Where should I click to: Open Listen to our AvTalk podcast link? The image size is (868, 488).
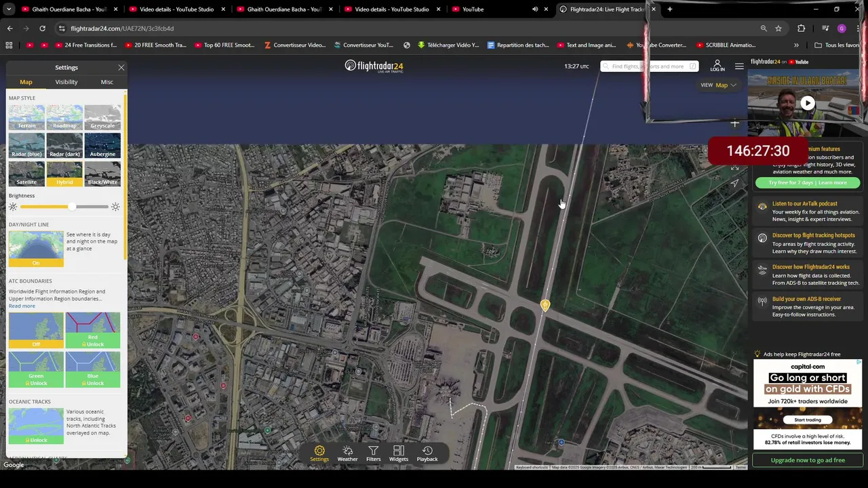pos(805,203)
